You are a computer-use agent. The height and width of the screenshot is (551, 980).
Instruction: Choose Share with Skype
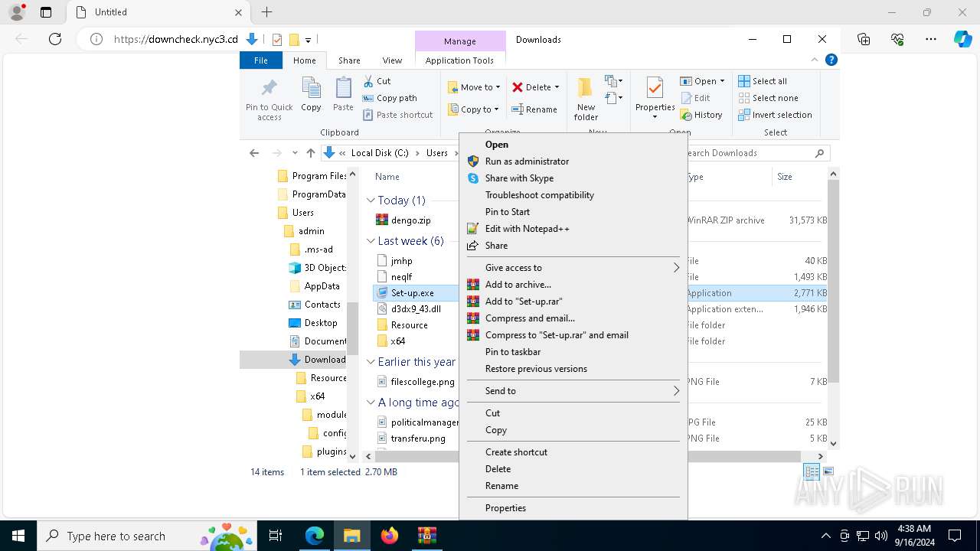pos(573,178)
